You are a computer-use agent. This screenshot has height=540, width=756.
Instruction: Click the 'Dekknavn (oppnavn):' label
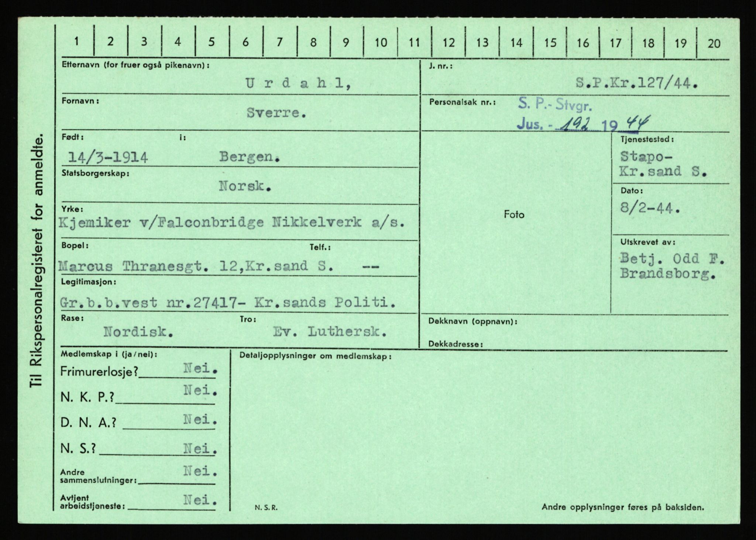click(x=473, y=322)
